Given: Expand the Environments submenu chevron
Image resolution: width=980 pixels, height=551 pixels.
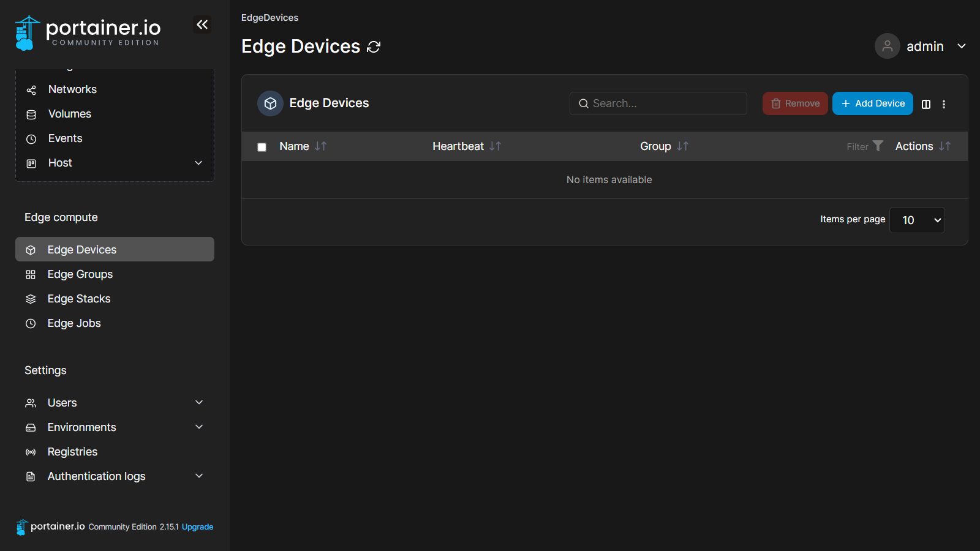Looking at the screenshot, I should [x=199, y=427].
